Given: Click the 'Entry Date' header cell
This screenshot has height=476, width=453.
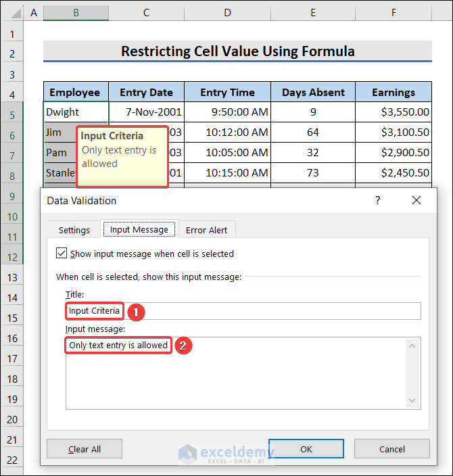Looking at the screenshot, I should point(146,92).
